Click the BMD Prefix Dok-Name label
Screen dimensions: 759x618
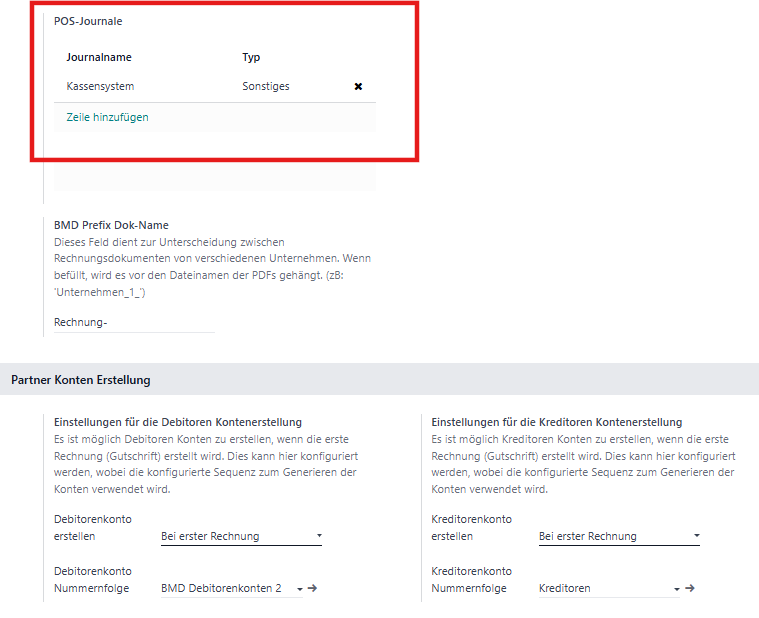pyautogui.click(x=111, y=225)
